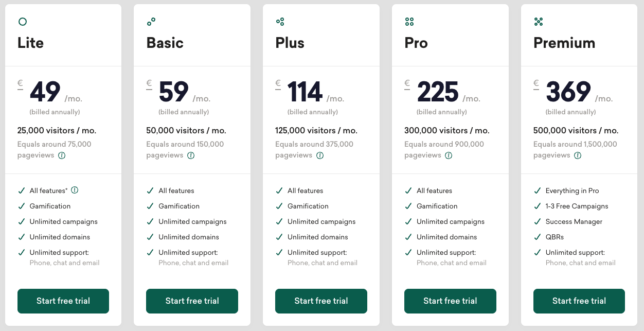Start free trial for Premium plan
Screen dimensions: 644x331
click(579, 301)
